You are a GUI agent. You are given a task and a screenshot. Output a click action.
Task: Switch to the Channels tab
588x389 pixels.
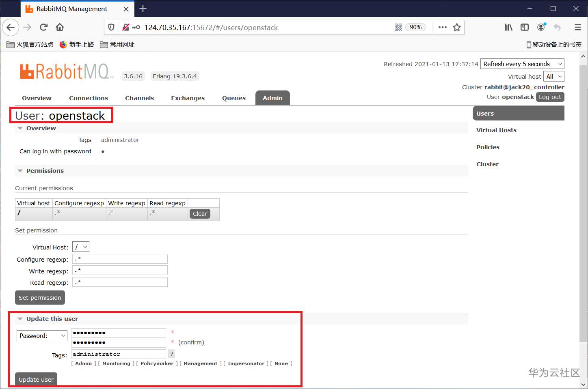139,98
